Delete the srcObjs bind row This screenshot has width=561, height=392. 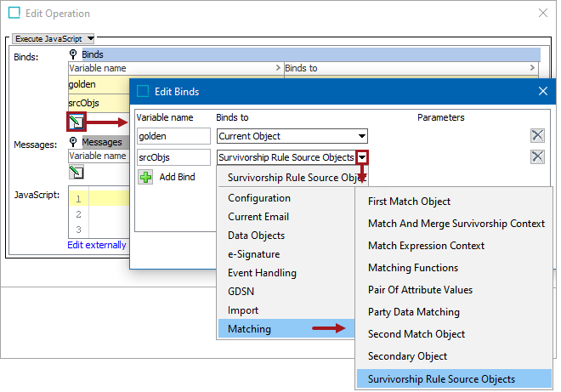[537, 156]
